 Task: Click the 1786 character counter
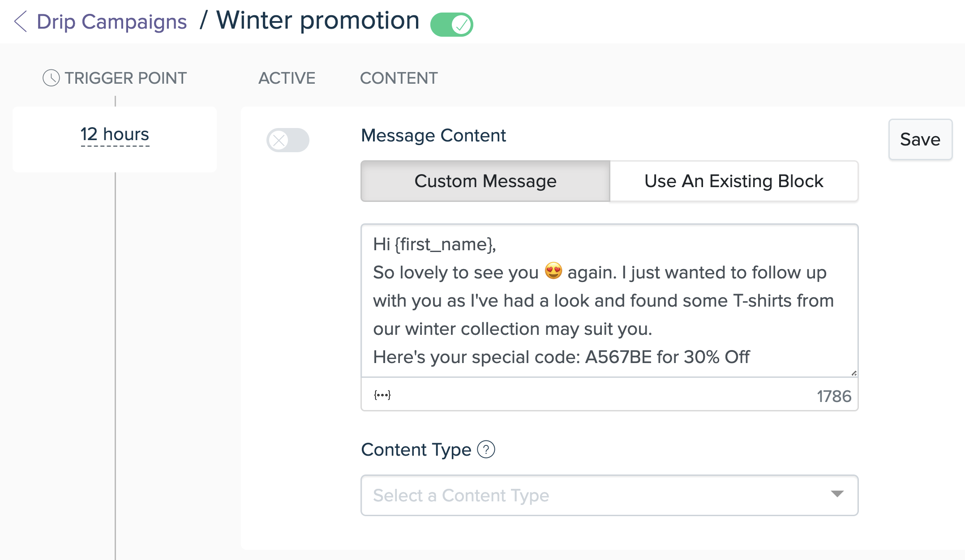[834, 396]
